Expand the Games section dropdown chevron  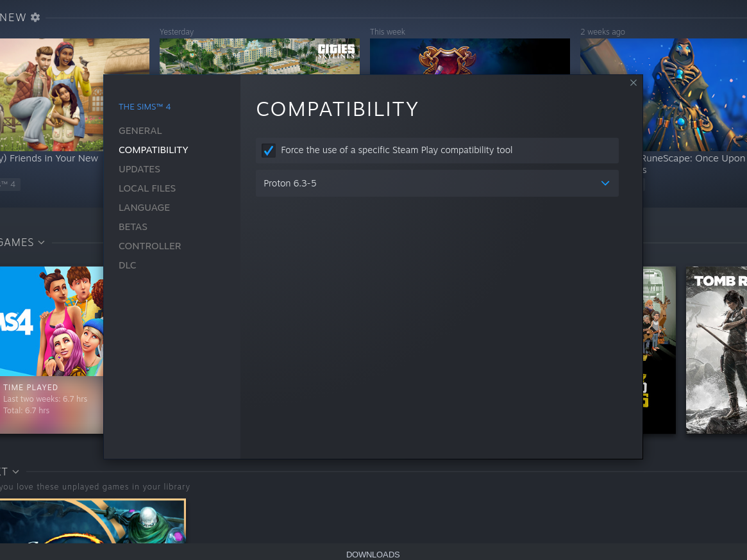(42, 242)
